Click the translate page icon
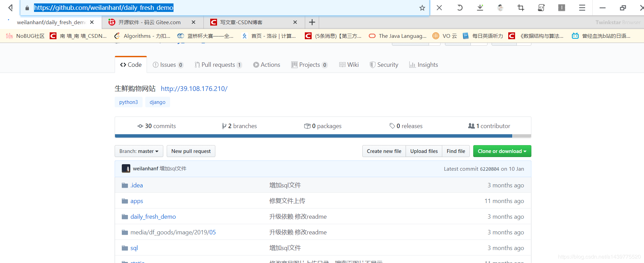The height and width of the screenshot is (263, 644). 541,7
